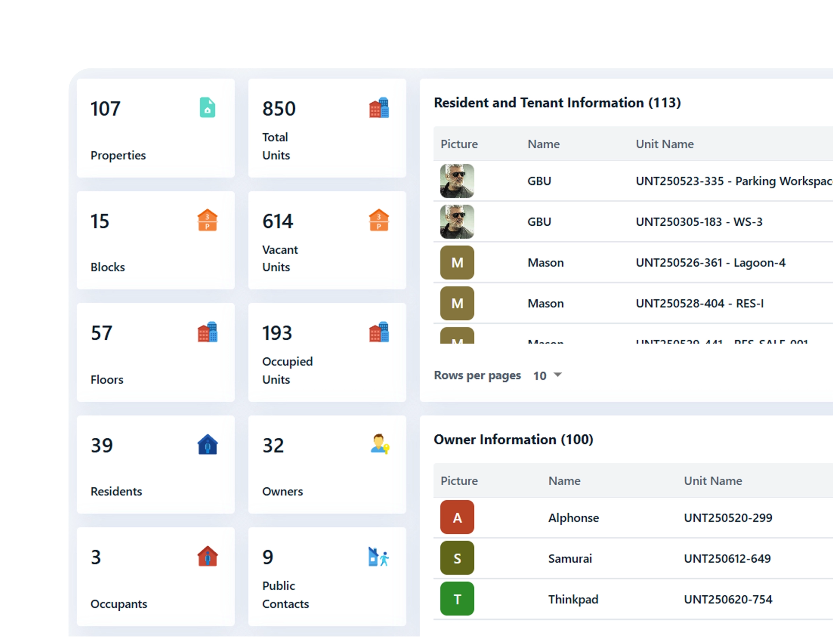Click Alphonse's A avatar
The height and width of the screenshot is (644, 835).
point(457,518)
